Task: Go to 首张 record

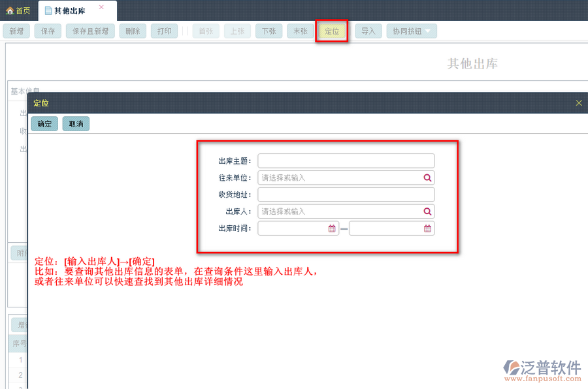Action: pos(206,31)
